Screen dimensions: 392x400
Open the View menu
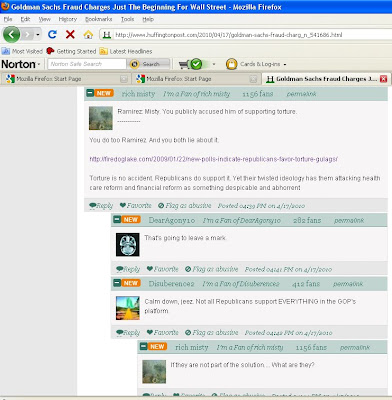click(45, 19)
